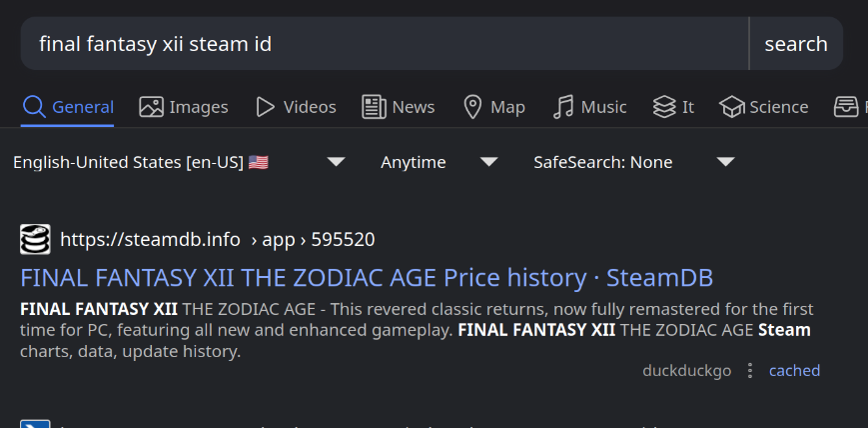Click the duckduckgo engine label
Screen dimensions: 868x428
[687, 371]
